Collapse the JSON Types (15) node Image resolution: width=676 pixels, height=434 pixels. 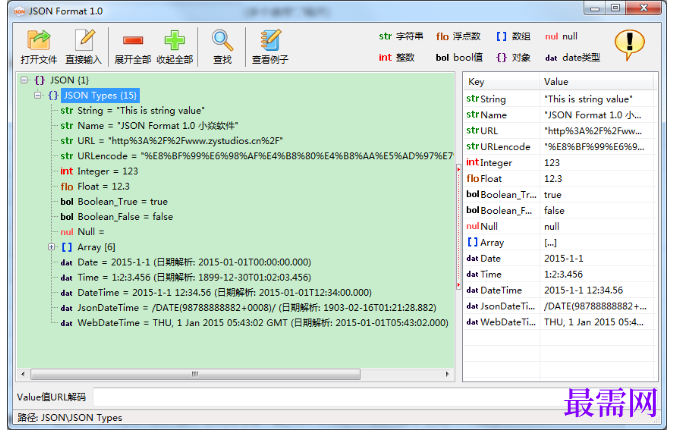pyautogui.click(x=38, y=95)
